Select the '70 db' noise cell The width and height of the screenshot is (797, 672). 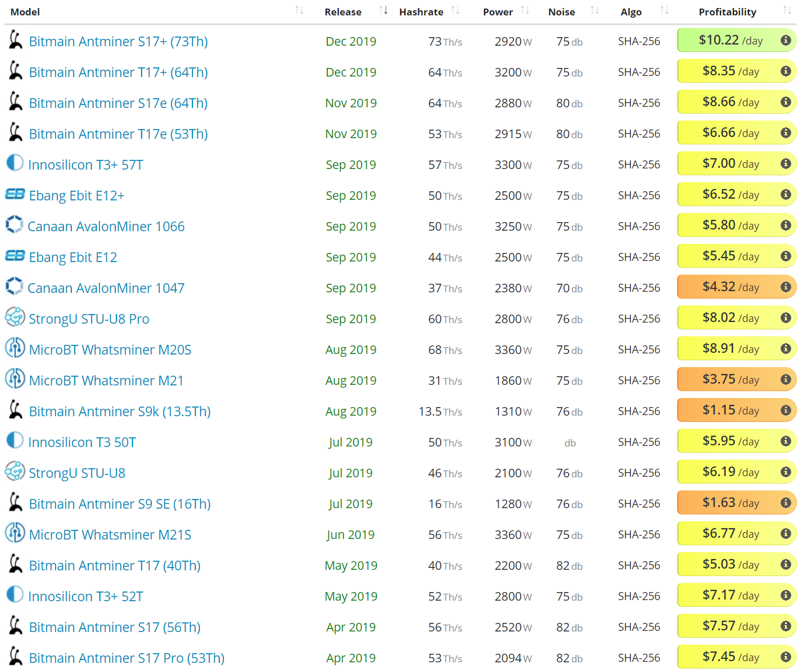click(x=570, y=288)
